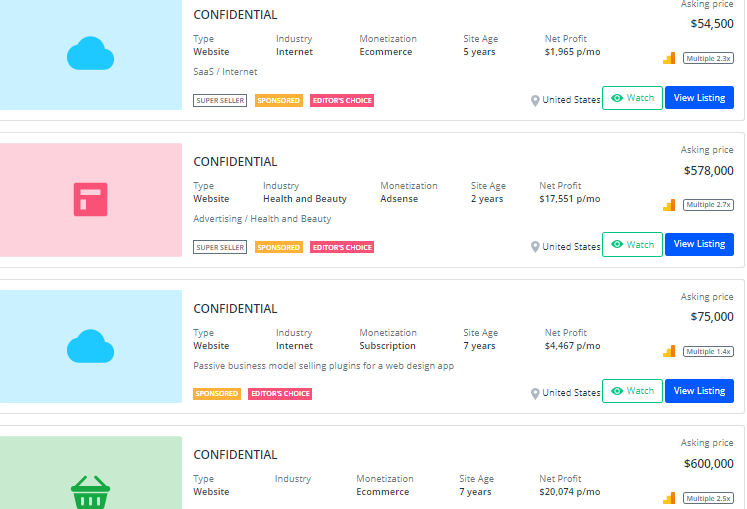The width and height of the screenshot is (747, 509).
Task: Click the pink layout icon on the $578,000 listing
Action: click(x=91, y=199)
